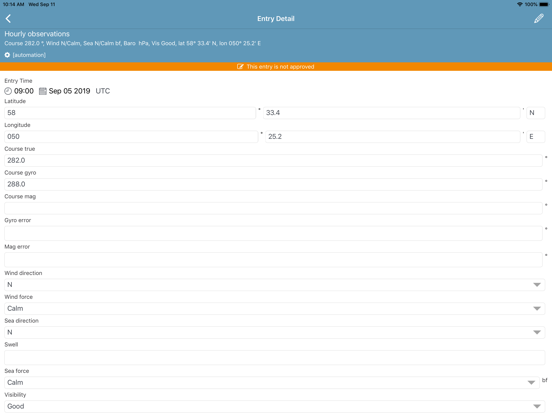Tap the Entry Detail title
This screenshot has width=552, height=414.
[x=276, y=19]
